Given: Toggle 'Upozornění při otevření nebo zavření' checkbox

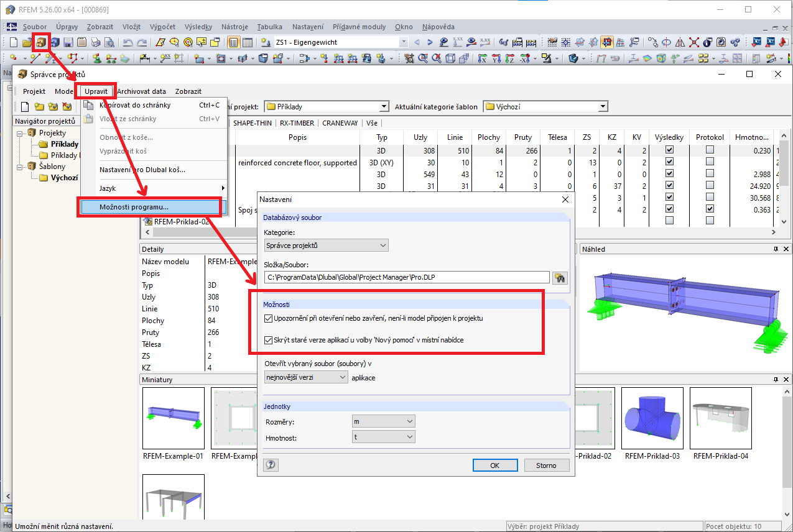Looking at the screenshot, I should [268, 318].
